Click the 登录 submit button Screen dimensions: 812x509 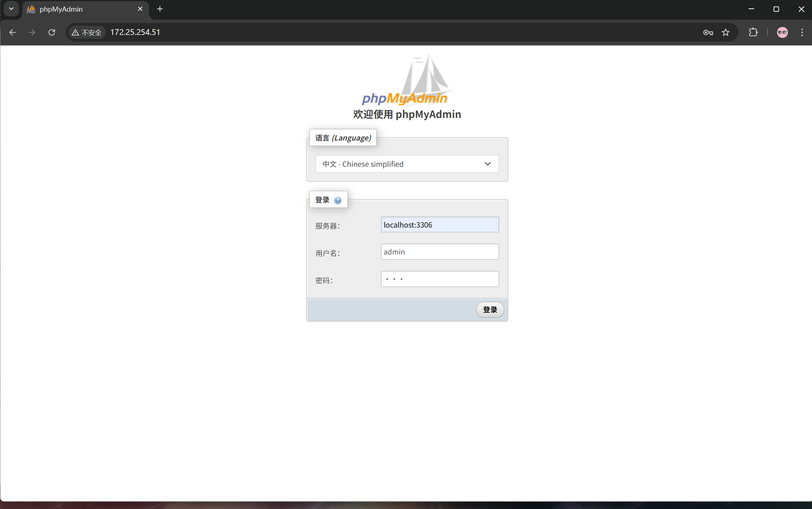point(490,309)
